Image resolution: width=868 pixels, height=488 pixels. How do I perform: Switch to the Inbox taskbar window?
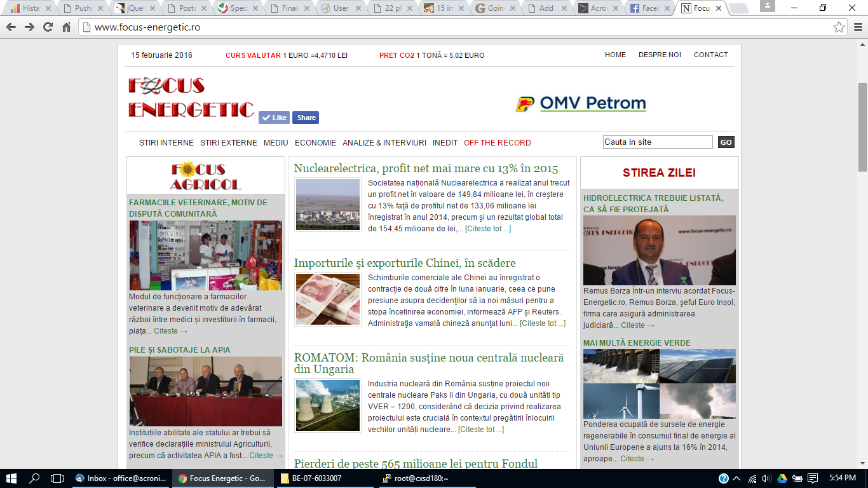click(x=121, y=478)
